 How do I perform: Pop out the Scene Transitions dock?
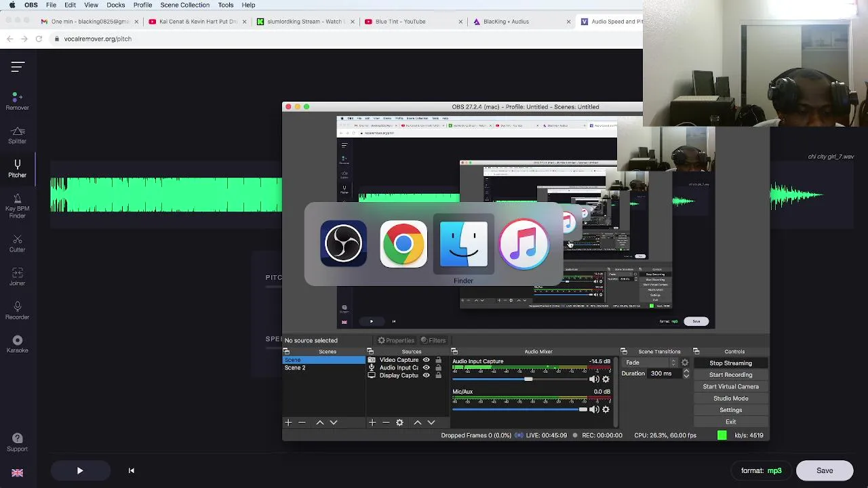pyautogui.click(x=624, y=352)
